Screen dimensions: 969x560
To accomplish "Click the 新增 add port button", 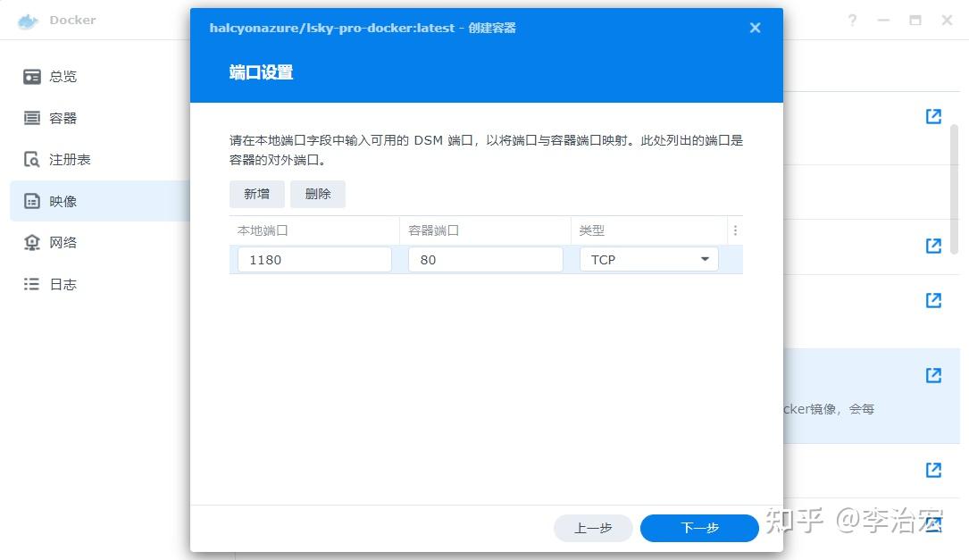I will click(x=256, y=194).
